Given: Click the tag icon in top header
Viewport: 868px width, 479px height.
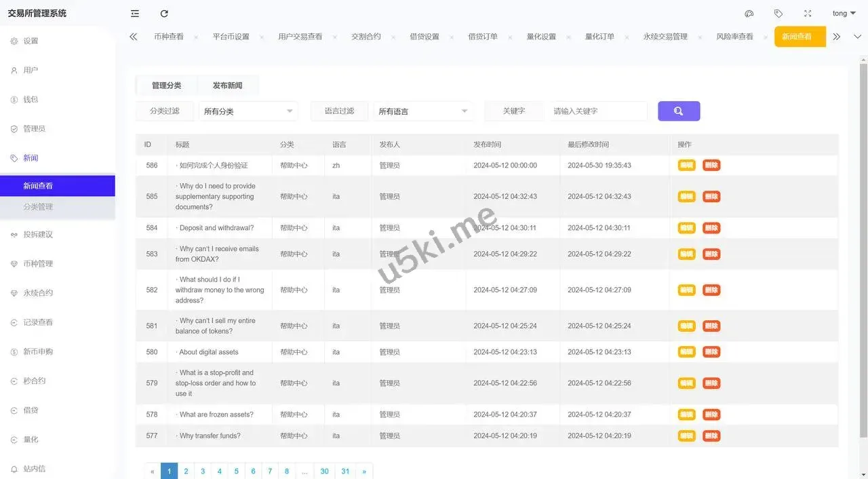Looking at the screenshot, I should tap(778, 14).
